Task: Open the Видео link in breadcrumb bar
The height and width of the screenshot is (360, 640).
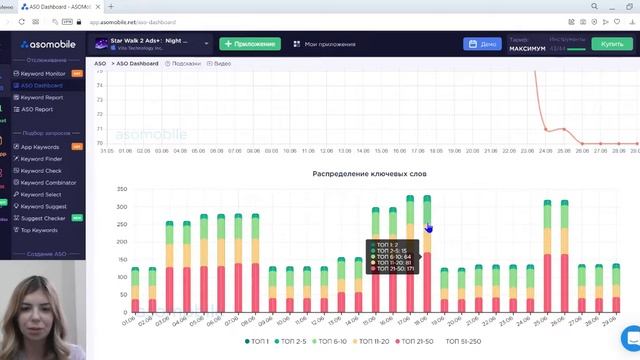Action: [219, 64]
